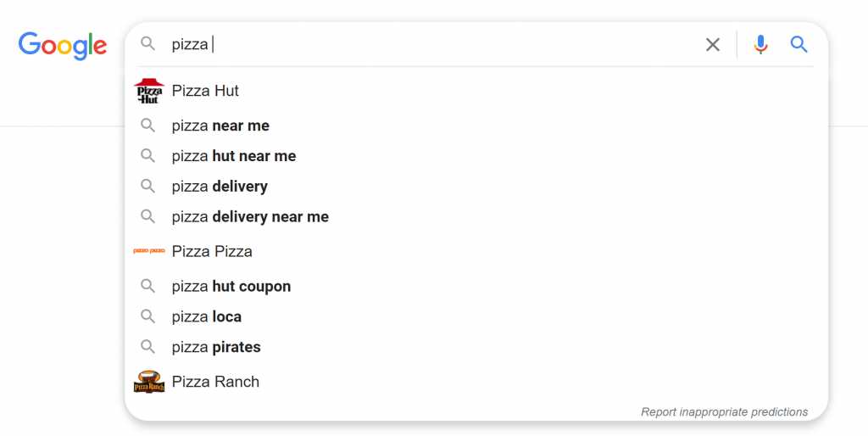The height and width of the screenshot is (436, 868).
Task: Pick the "pizza delivery" suggestion
Action: coord(476,186)
